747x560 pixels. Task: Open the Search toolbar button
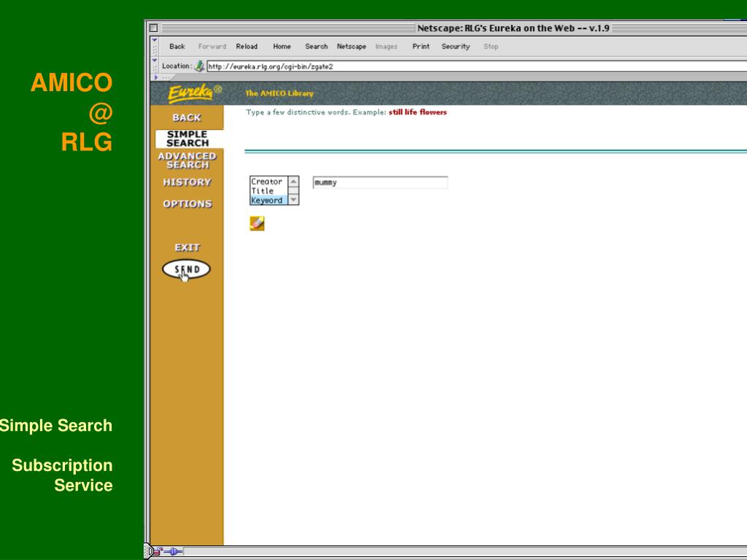click(x=317, y=47)
